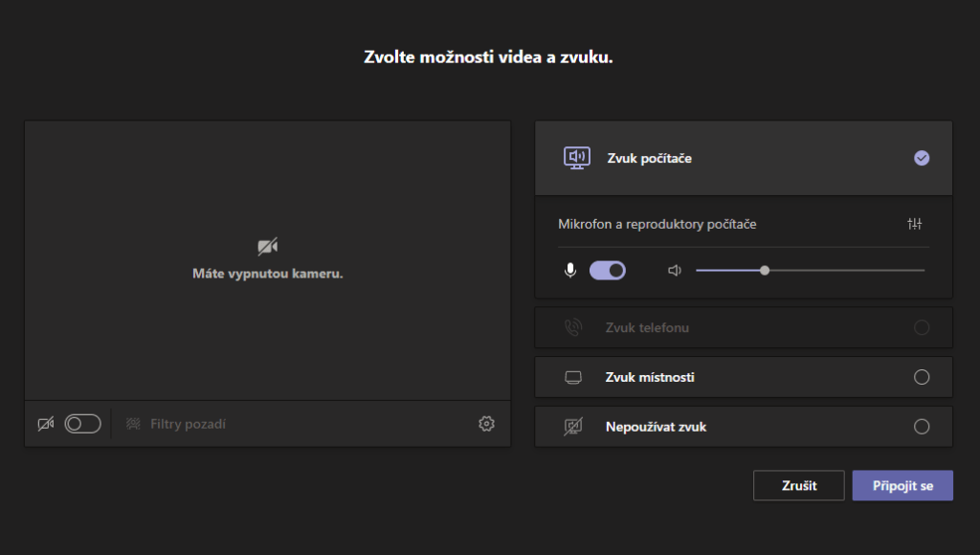Click the no-audio muted icon

click(x=573, y=427)
